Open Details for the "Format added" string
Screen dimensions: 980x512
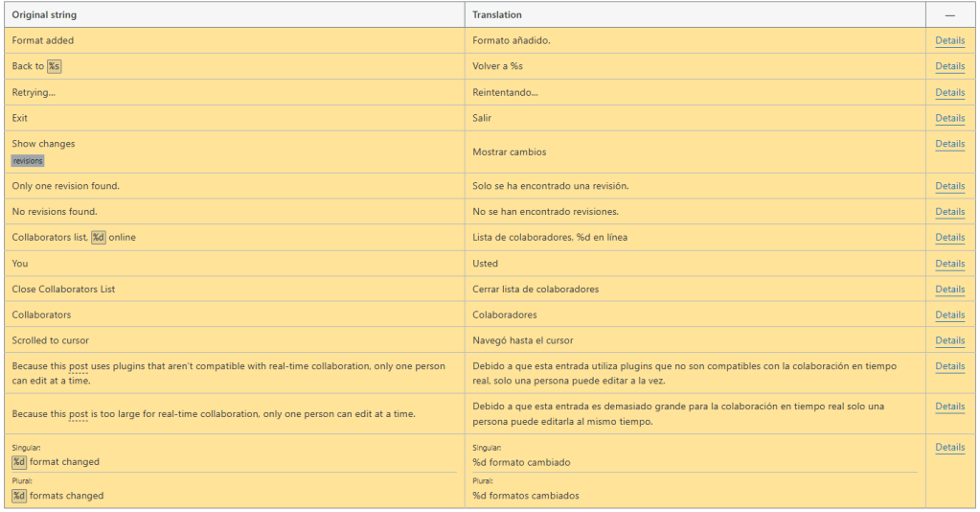tap(949, 40)
